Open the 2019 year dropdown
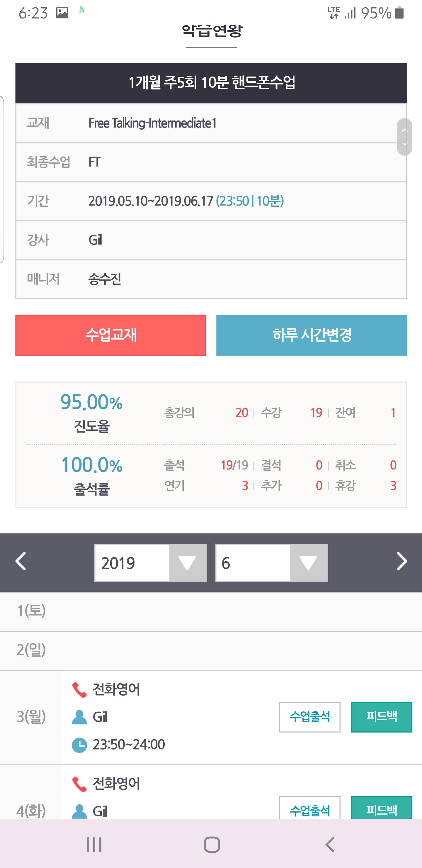The width and height of the screenshot is (422, 868). [x=151, y=563]
